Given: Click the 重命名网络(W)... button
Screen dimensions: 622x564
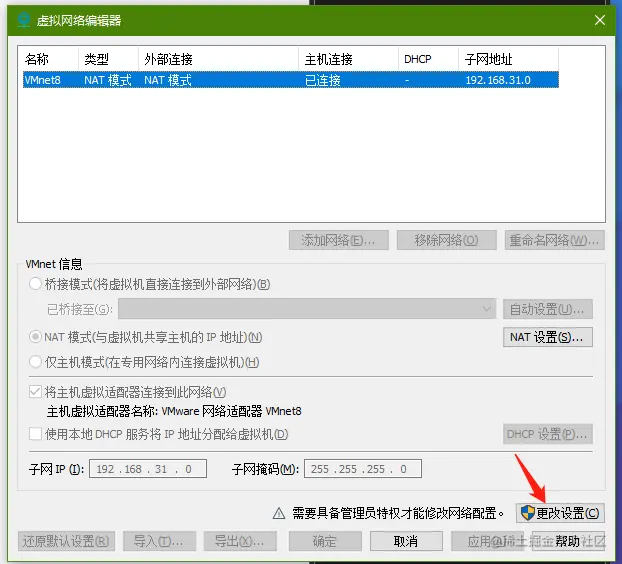Looking at the screenshot, I should click(x=555, y=240).
